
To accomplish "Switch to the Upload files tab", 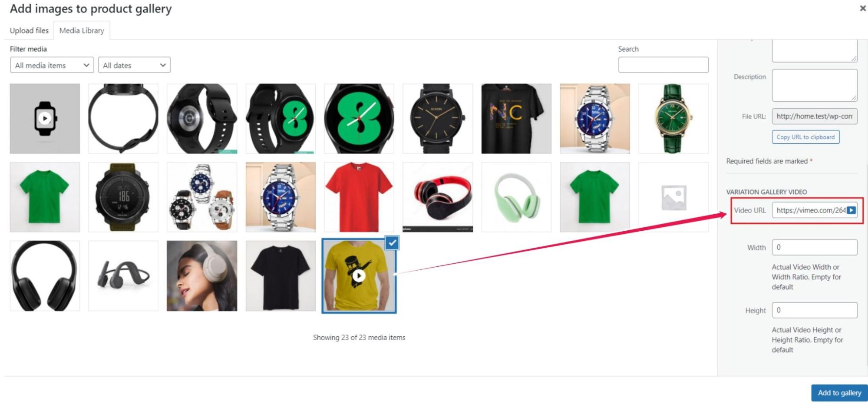I will click(29, 30).
